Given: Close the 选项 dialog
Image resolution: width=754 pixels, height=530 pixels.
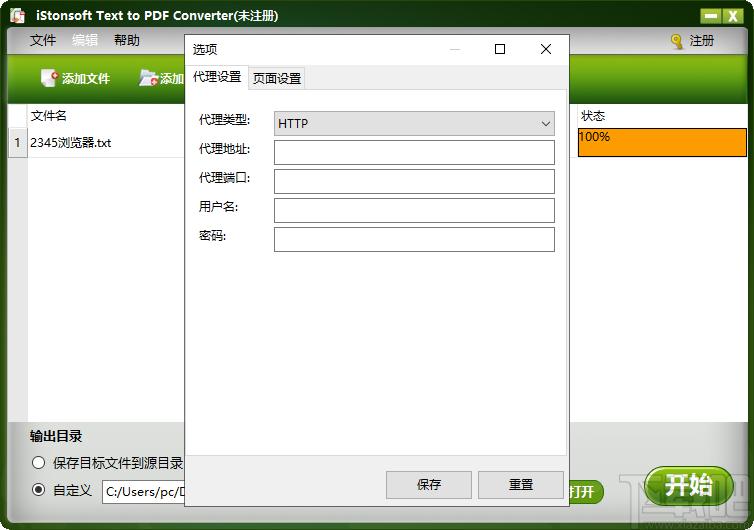Looking at the screenshot, I should point(545,49).
